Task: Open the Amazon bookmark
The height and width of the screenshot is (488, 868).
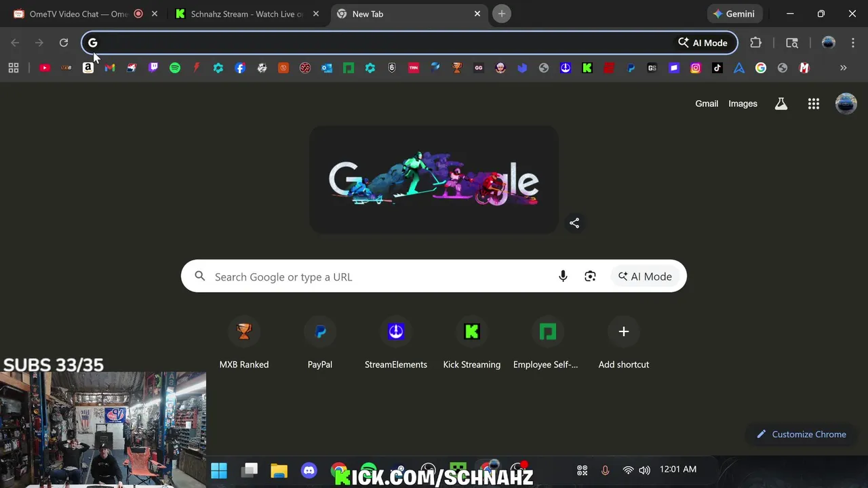Action: click(88, 68)
